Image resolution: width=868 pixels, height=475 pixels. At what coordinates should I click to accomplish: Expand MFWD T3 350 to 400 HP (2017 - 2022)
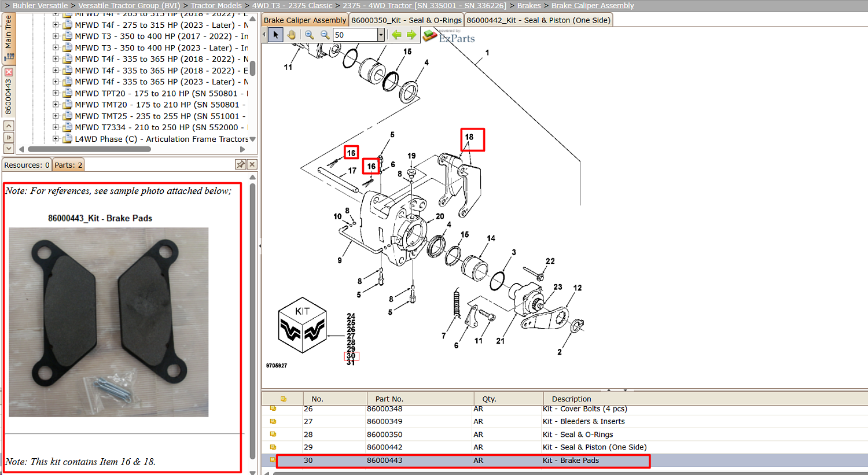point(56,36)
